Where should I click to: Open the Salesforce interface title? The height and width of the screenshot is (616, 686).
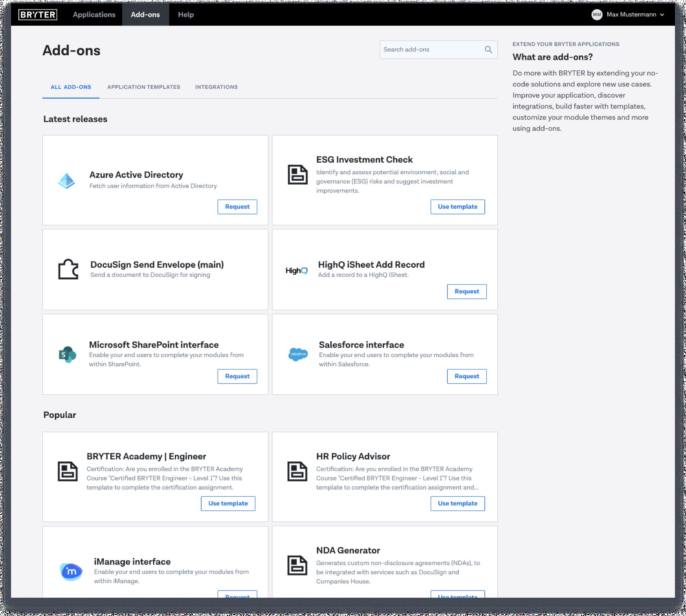(x=361, y=345)
